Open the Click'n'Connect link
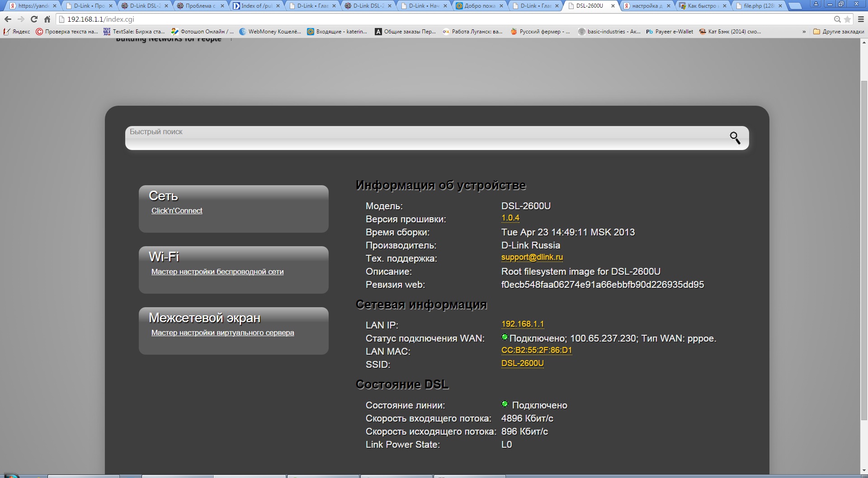Screen dimensions: 868x478 coord(177,211)
